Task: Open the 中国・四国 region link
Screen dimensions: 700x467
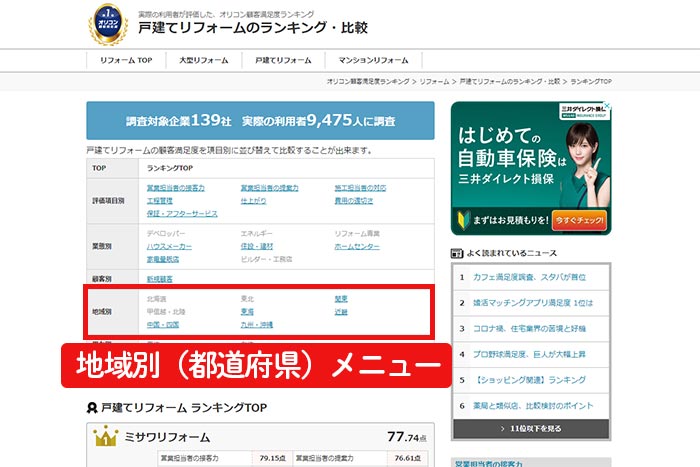Action: point(163,325)
